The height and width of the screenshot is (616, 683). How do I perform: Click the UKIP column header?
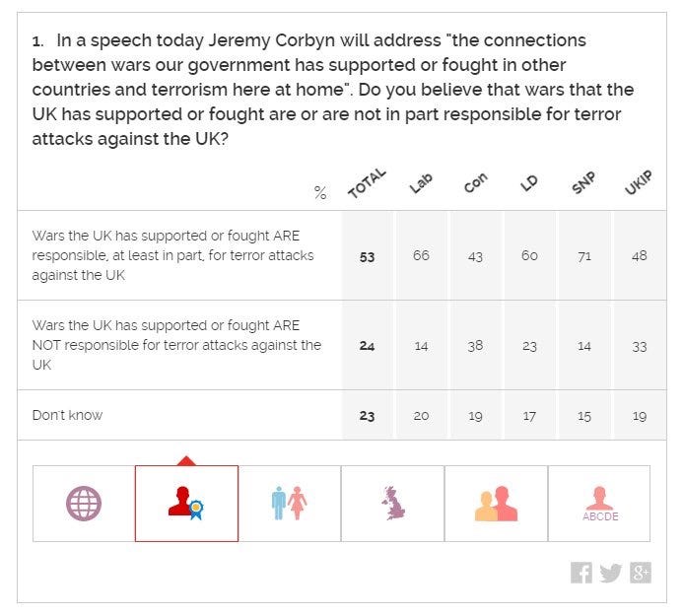pos(639,182)
